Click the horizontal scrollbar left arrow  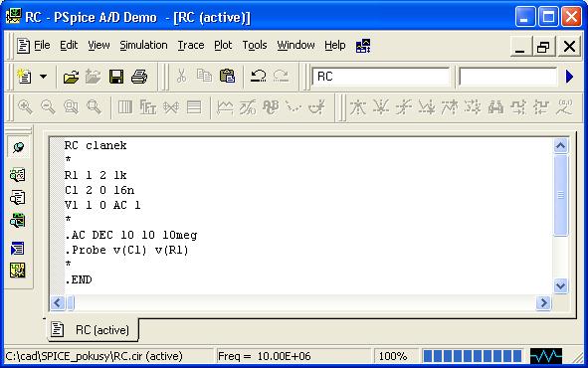58,302
